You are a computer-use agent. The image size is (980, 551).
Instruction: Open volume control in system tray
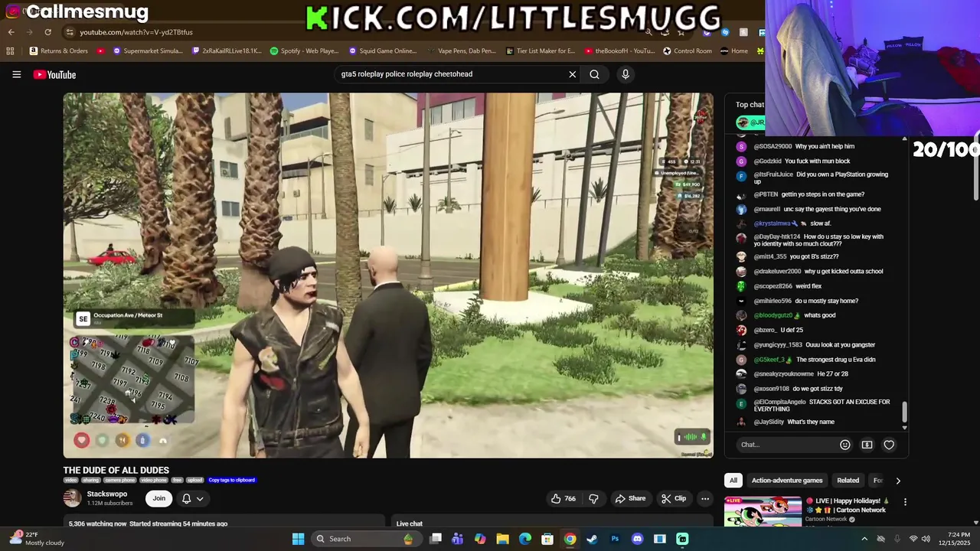[x=926, y=539]
